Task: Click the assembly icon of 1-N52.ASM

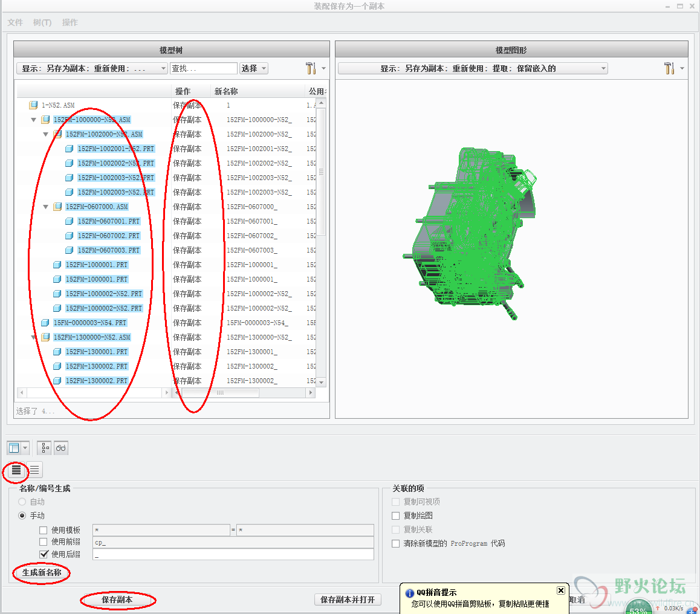Action: (x=33, y=105)
